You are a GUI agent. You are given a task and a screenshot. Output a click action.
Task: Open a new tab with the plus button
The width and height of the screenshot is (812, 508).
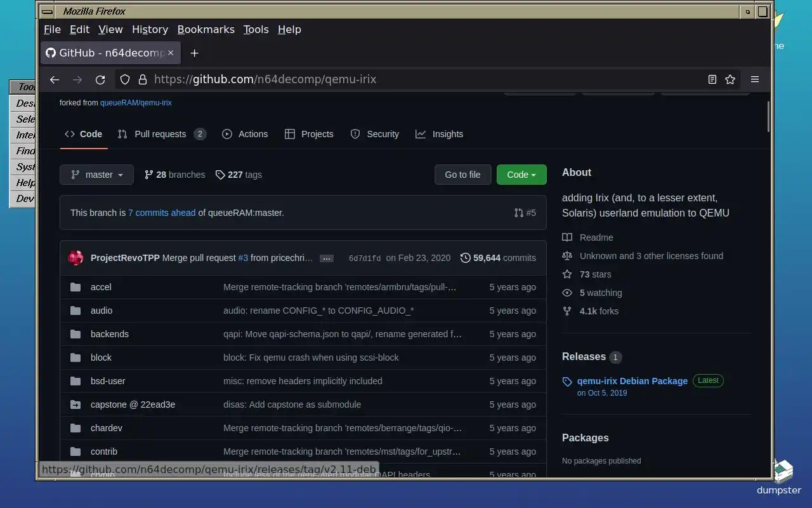click(195, 53)
